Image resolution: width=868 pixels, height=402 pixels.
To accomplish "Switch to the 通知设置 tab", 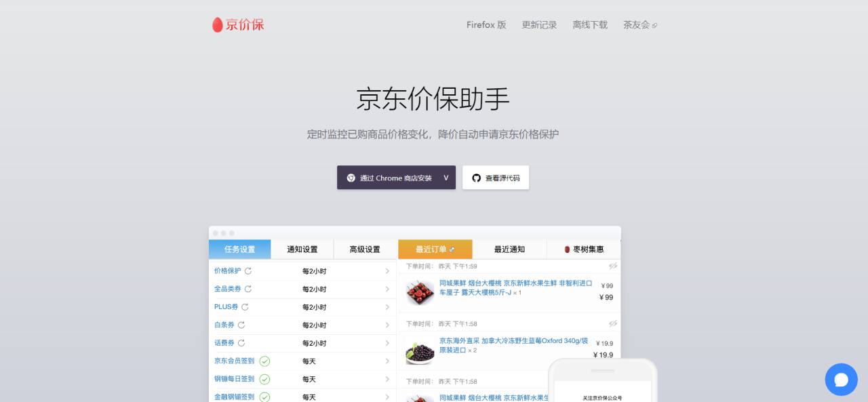I will 302,249.
